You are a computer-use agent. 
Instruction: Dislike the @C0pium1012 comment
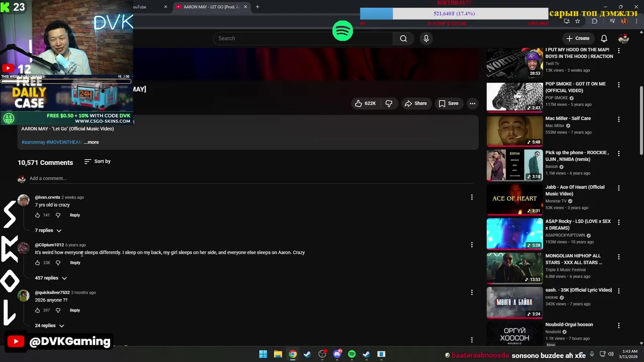(x=58, y=263)
